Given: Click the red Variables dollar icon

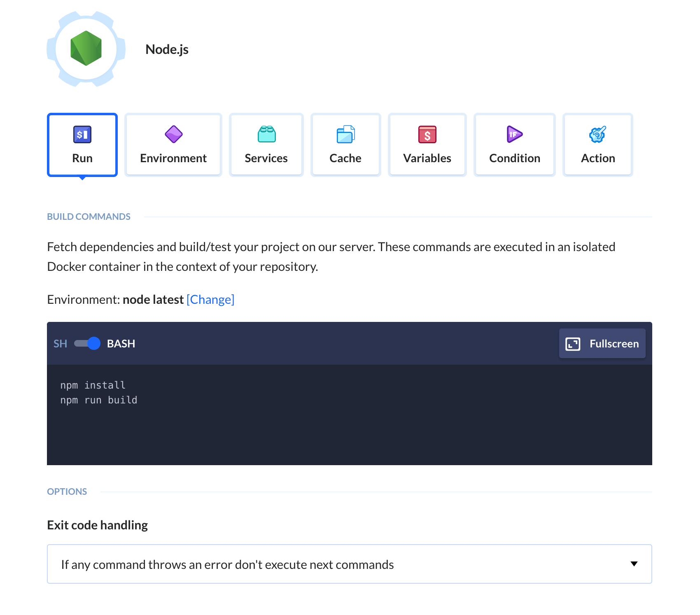Looking at the screenshot, I should tap(427, 134).
